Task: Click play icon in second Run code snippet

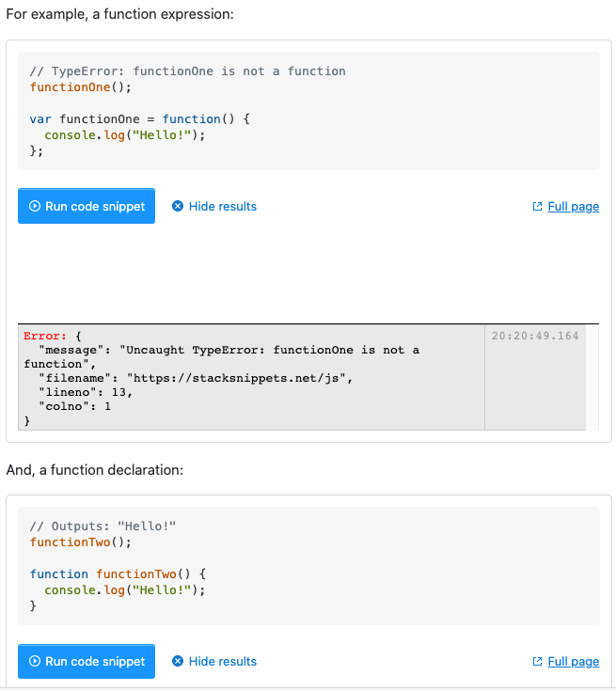Action: click(x=35, y=662)
